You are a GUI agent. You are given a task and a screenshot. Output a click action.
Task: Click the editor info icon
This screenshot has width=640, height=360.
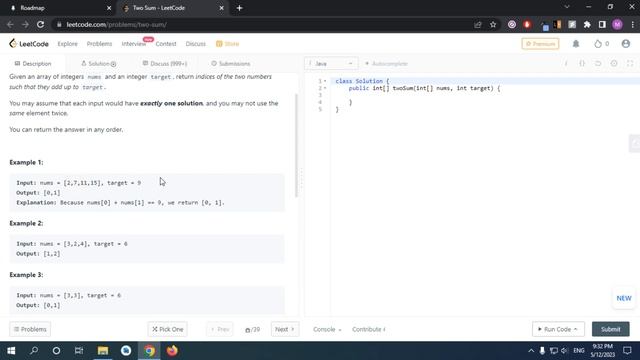coord(566,64)
